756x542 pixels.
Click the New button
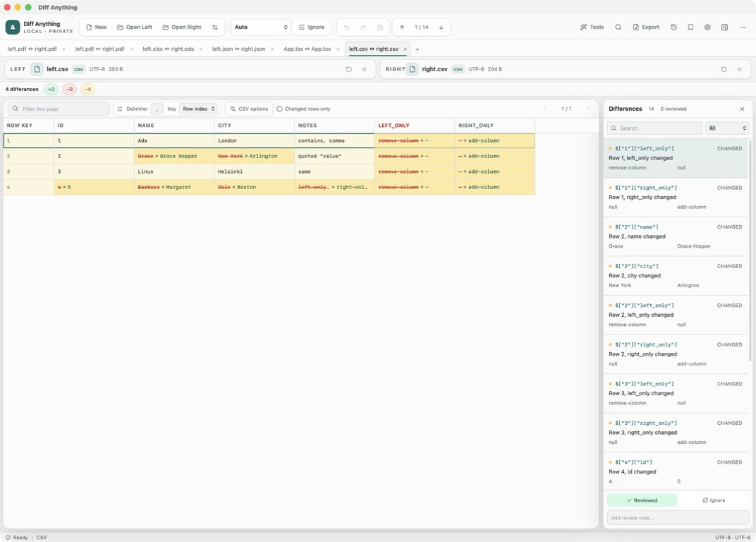(x=96, y=27)
